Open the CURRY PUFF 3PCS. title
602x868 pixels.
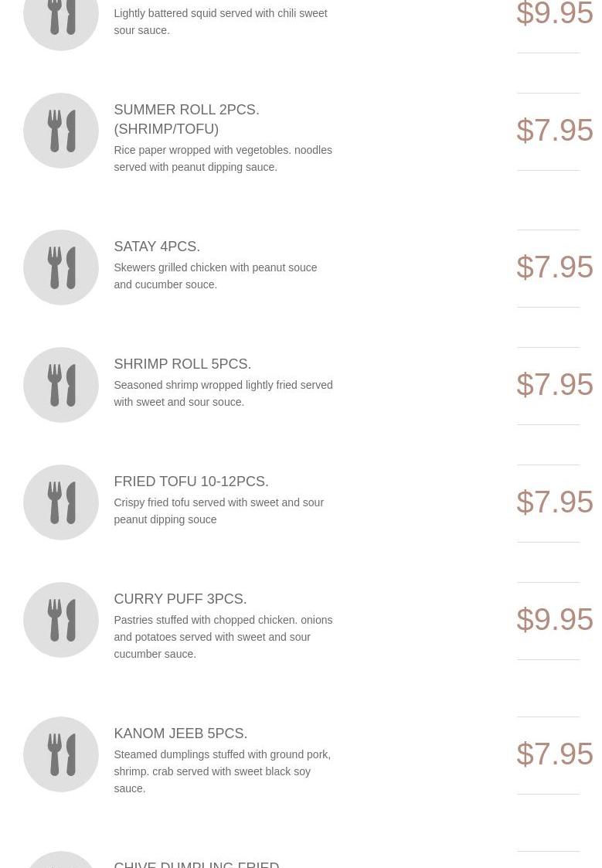(x=180, y=599)
